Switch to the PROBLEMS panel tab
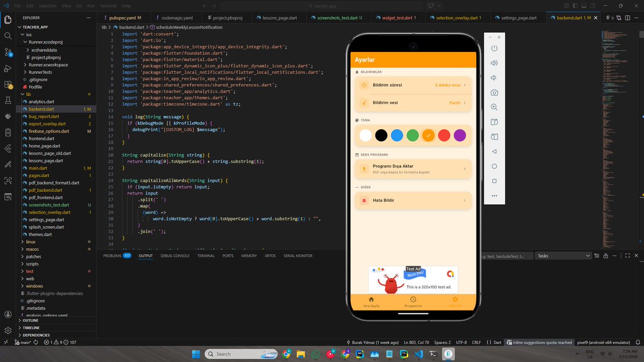The image size is (644, 362). [x=117, y=256]
